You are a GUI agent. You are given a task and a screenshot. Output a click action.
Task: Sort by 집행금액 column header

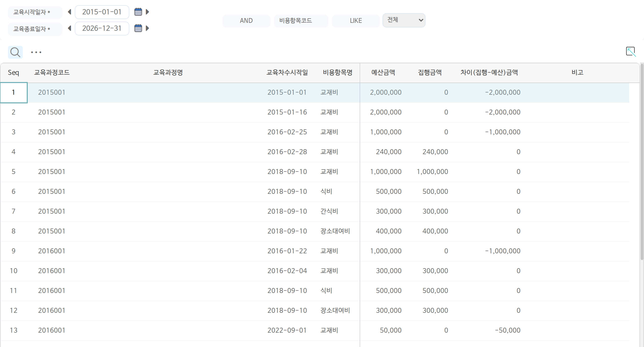click(430, 73)
